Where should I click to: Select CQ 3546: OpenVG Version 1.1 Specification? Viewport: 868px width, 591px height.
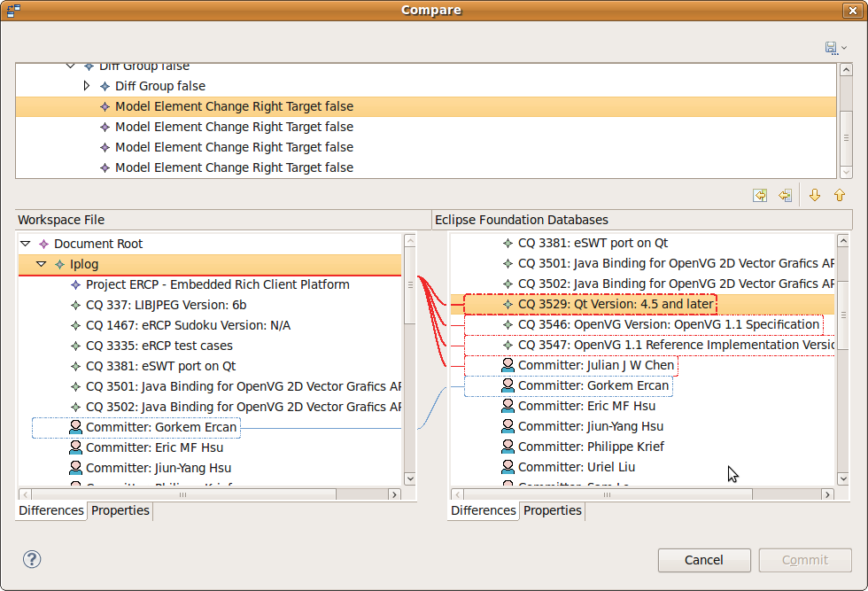[669, 324]
